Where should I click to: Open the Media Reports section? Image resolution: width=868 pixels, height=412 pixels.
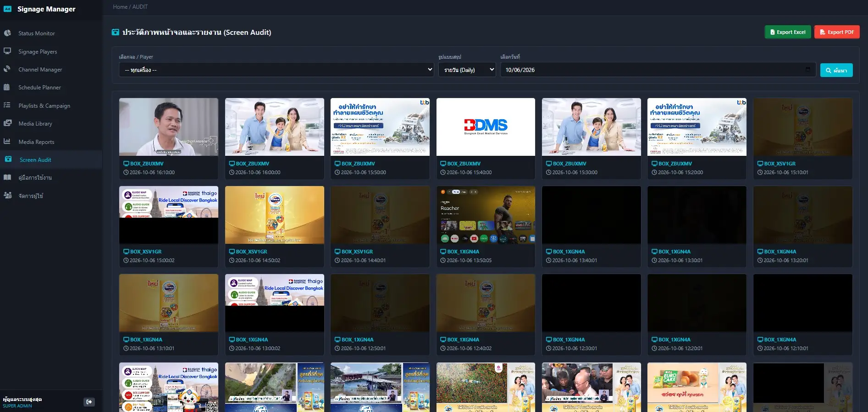36,142
